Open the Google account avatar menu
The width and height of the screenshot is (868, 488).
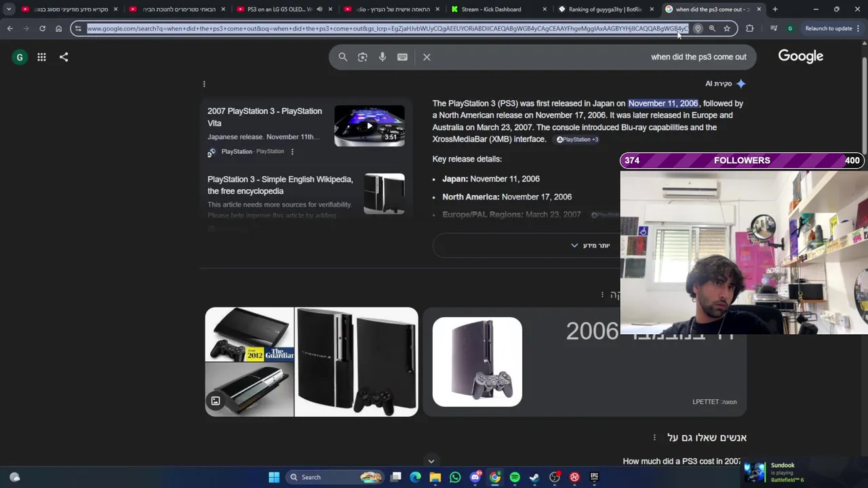click(20, 58)
